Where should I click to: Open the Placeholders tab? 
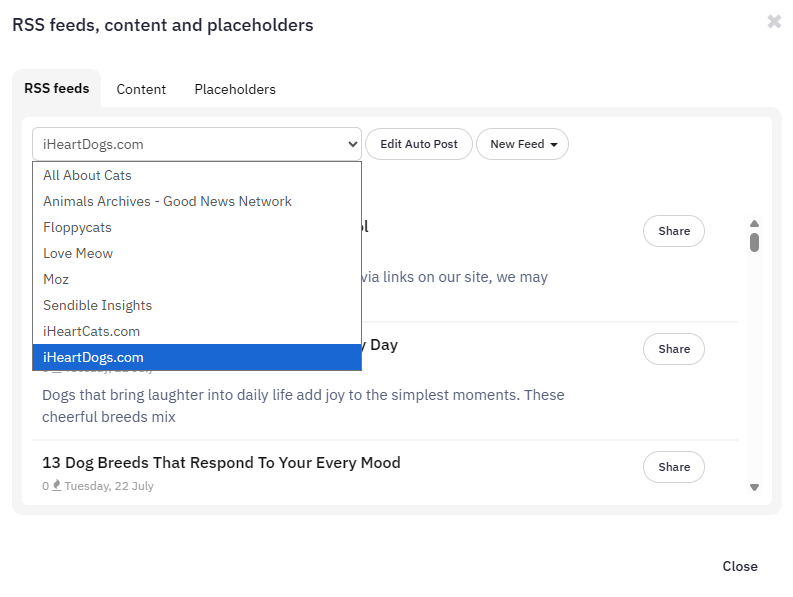[x=235, y=89]
